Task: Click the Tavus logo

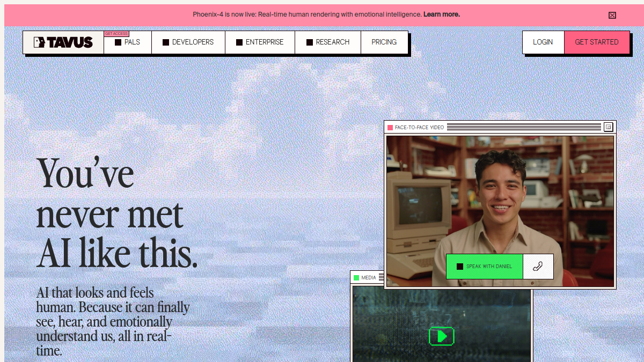Action: pyautogui.click(x=63, y=42)
